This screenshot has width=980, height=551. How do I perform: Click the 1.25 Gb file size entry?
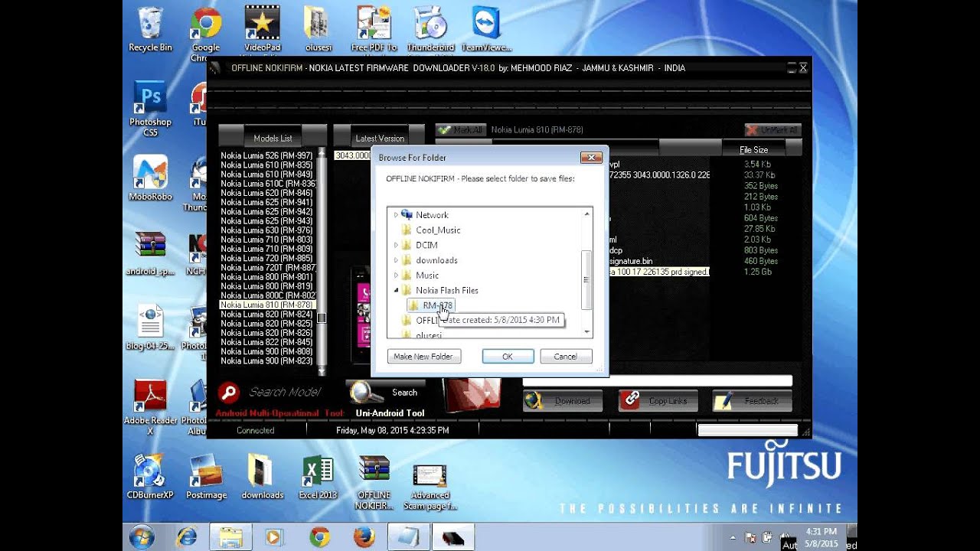tap(758, 272)
